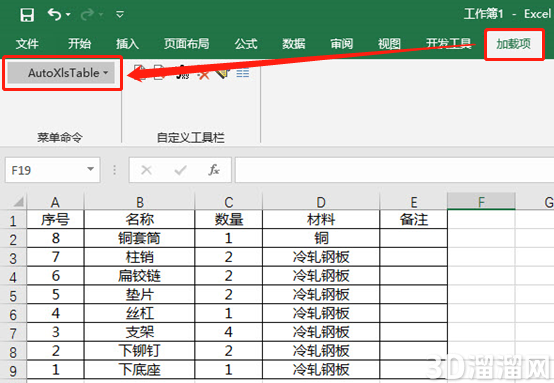
Task: Select column C header
Action: (229, 202)
